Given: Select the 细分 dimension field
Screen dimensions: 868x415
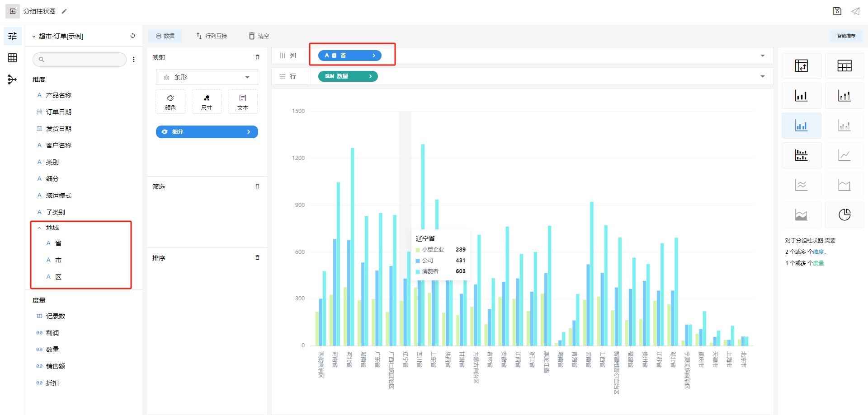Looking at the screenshot, I should tap(52, 179).
